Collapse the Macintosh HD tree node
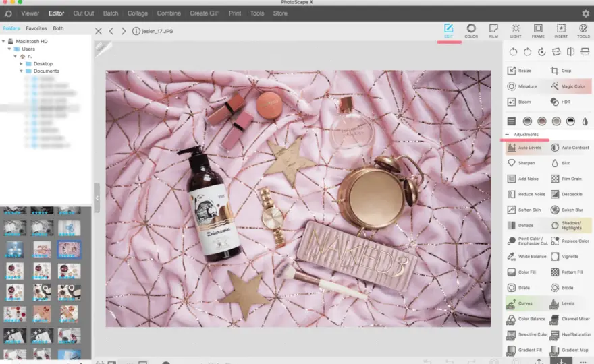Image resolution: width=594 pixels, height=364 pixels. point(3,41)
